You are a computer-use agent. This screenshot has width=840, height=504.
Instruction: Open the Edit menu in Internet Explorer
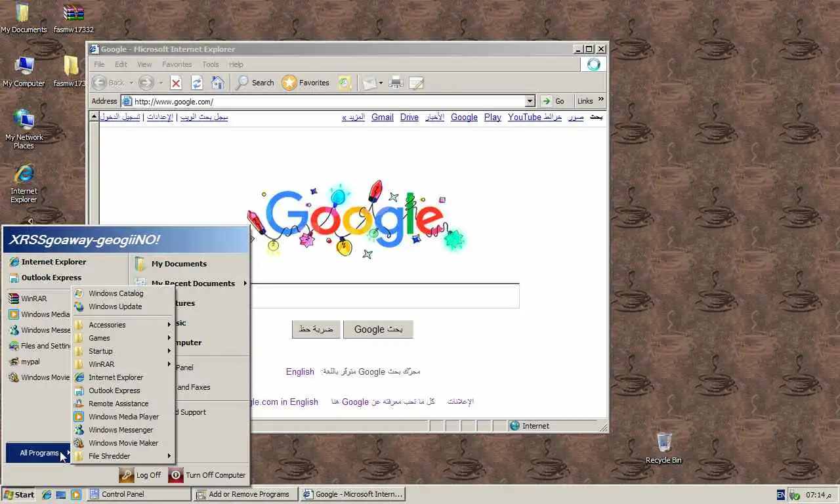tap(121, 64)
